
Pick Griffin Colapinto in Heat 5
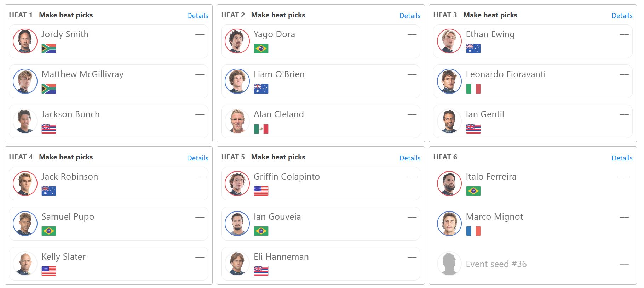click(321, 183)
